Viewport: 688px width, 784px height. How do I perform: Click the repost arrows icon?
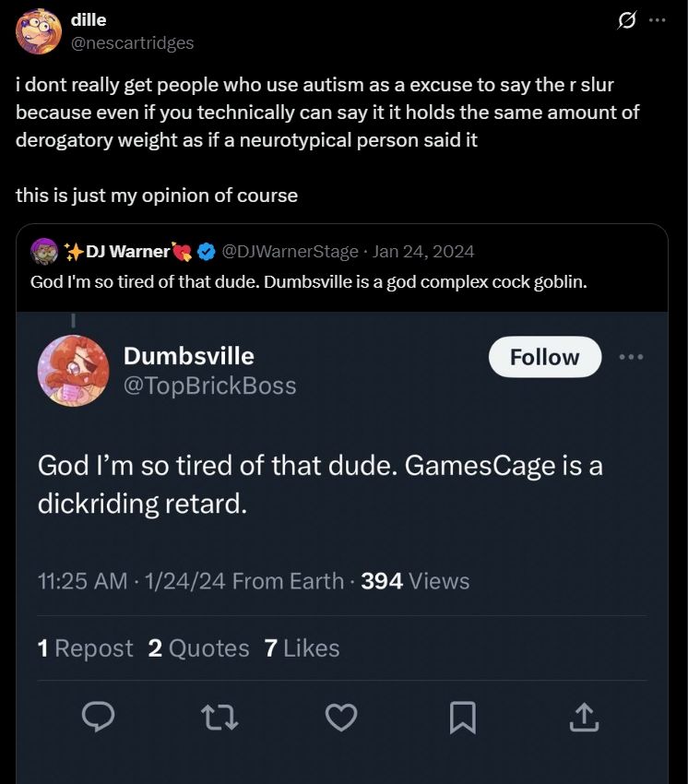tap(221, 718)
